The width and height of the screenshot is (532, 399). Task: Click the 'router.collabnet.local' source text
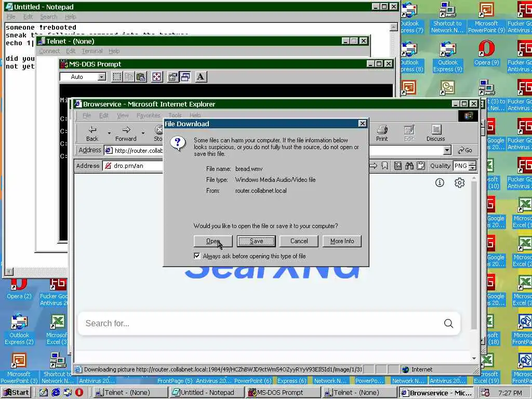coord(261,191)
